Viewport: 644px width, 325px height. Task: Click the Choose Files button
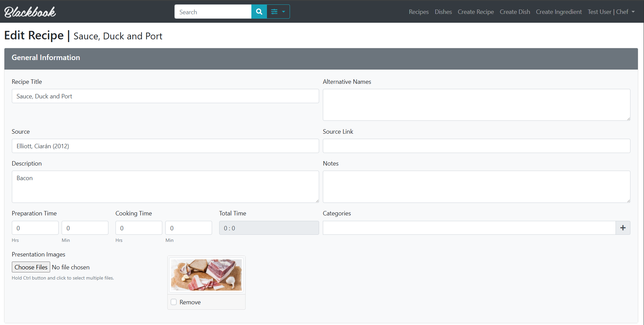[x=31, y=267]
